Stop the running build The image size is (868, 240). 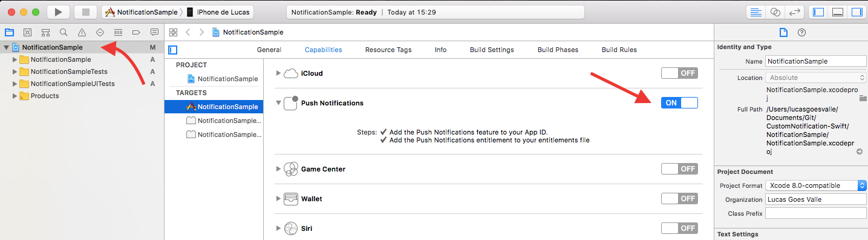point(85,12)
